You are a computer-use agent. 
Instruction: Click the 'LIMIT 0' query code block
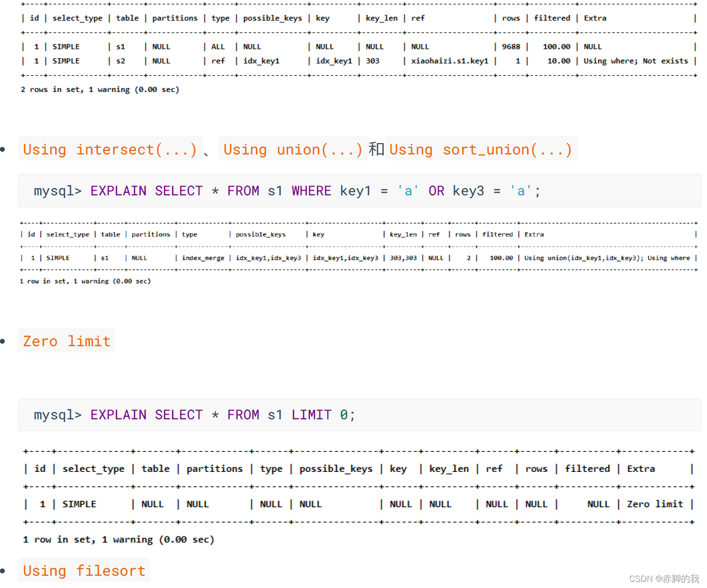point(360,415)
